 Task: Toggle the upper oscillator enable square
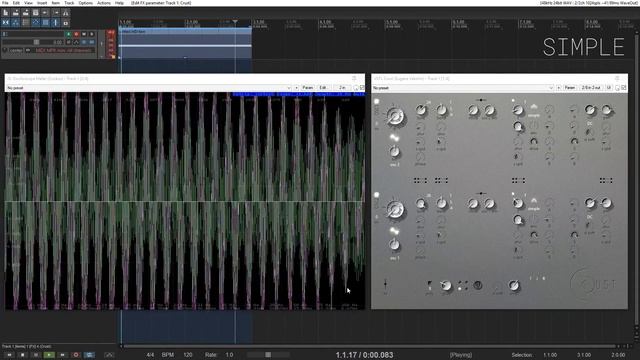click(x=377, y=101)
